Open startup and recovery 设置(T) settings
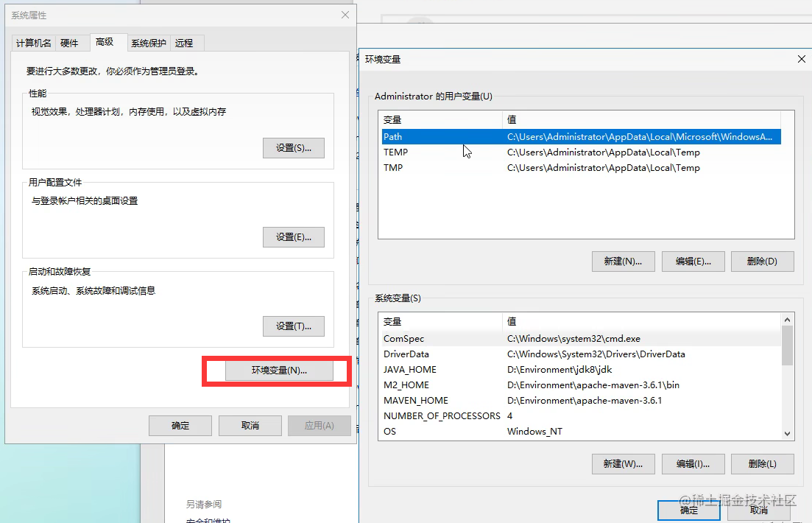 point(293,325)
